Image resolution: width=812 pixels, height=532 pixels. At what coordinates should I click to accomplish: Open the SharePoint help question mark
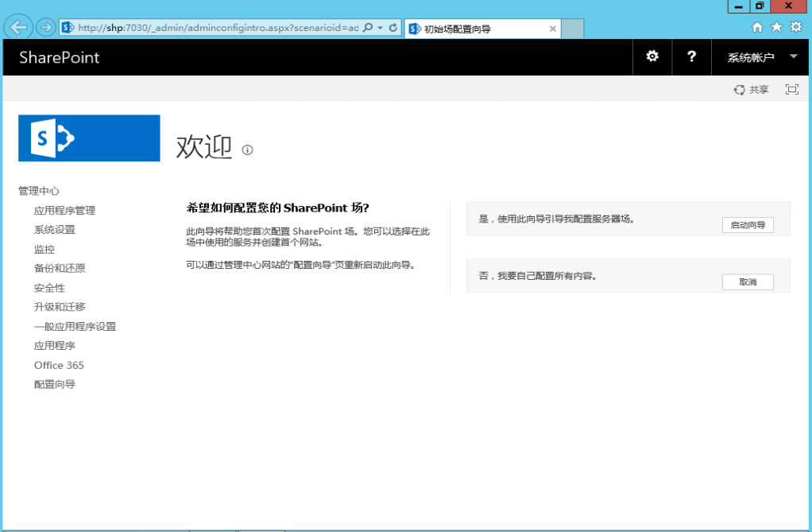691,56
